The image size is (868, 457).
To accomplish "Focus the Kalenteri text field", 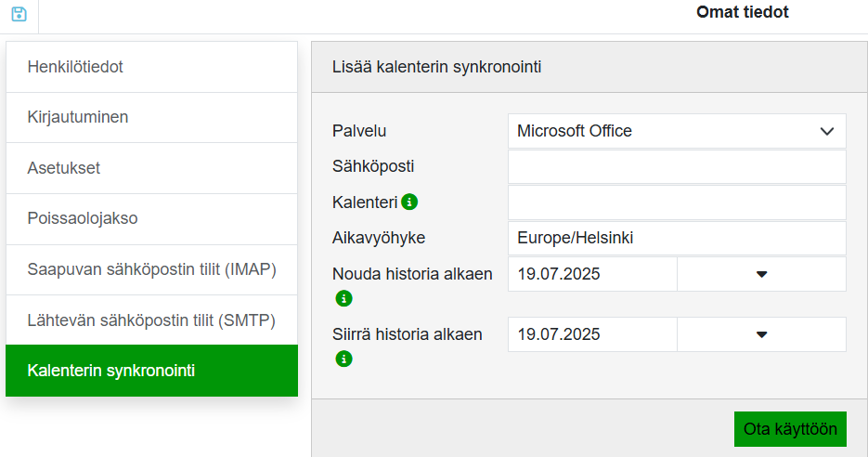I will (x=677, y=202).
